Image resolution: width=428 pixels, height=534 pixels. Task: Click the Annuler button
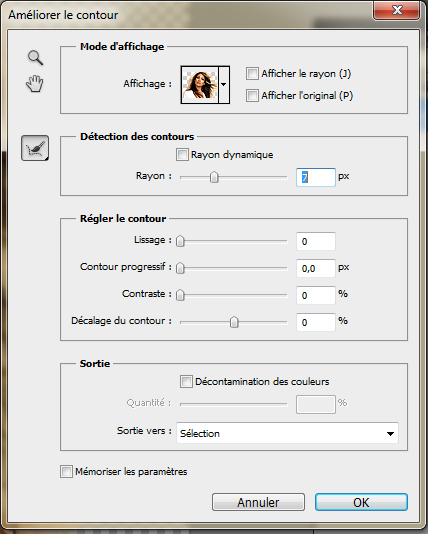tap(258, 502)
